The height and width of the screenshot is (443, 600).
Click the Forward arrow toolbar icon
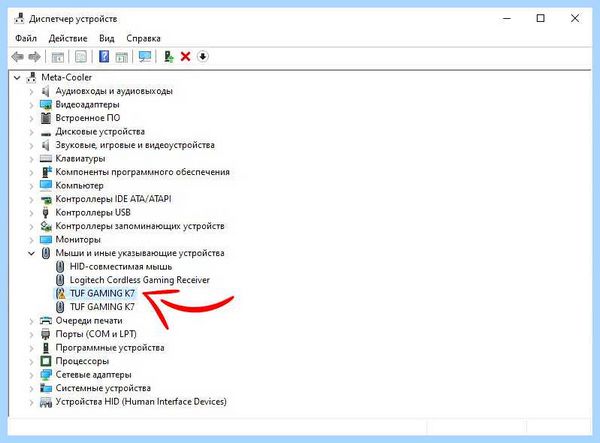click(x=34, y=57)
